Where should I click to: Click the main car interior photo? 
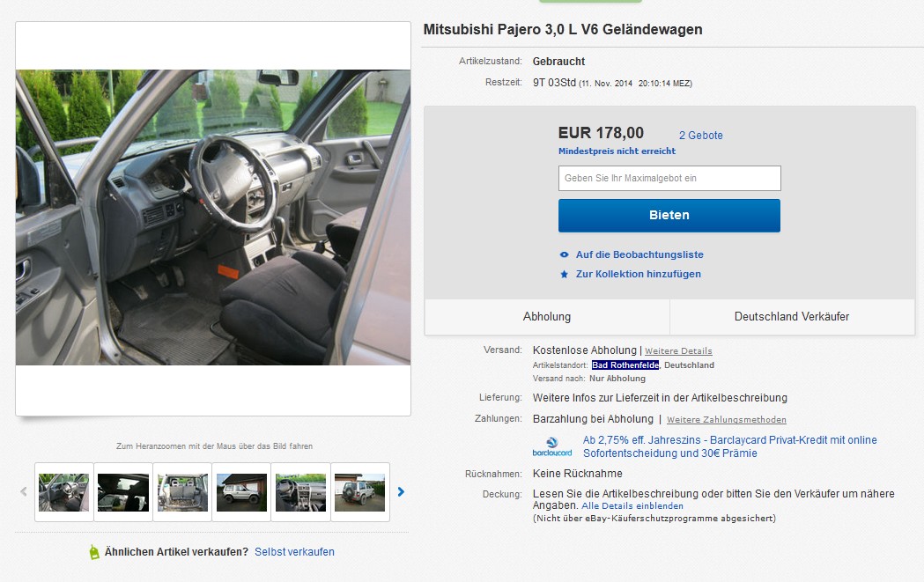213,217
